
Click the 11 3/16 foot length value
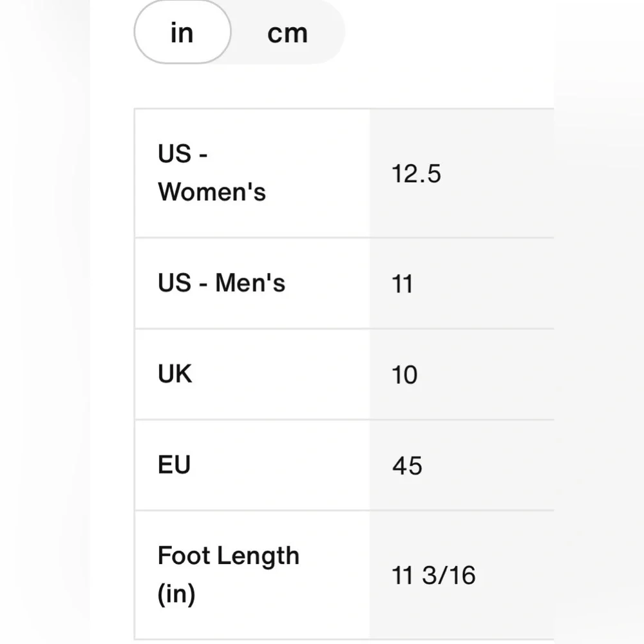tap(433, 575)
